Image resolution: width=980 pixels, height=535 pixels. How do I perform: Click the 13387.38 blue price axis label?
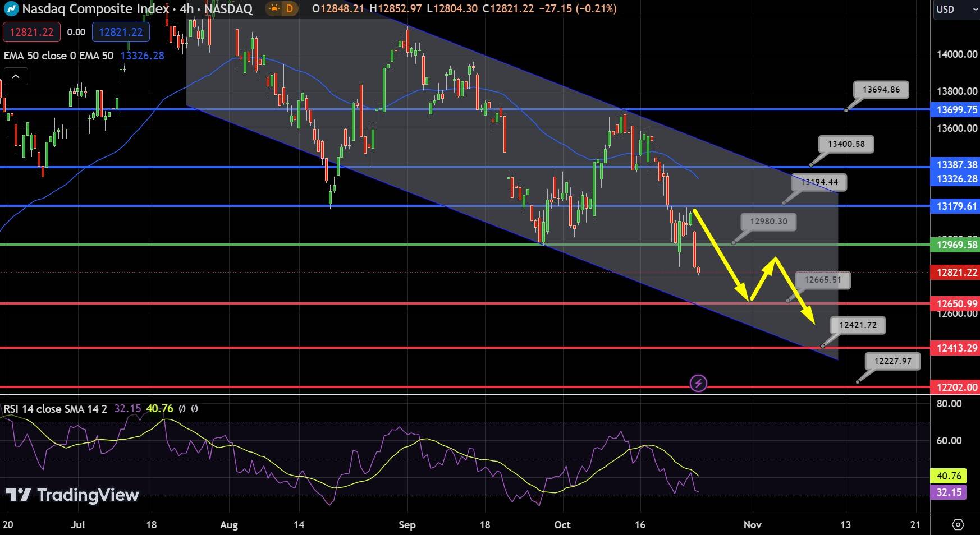point(955,165)
